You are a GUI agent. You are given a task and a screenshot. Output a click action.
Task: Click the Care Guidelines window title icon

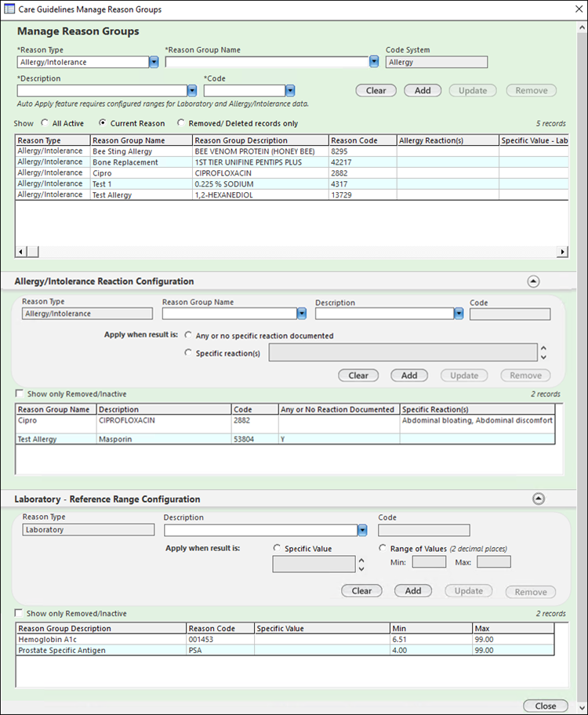coord(9,9)
